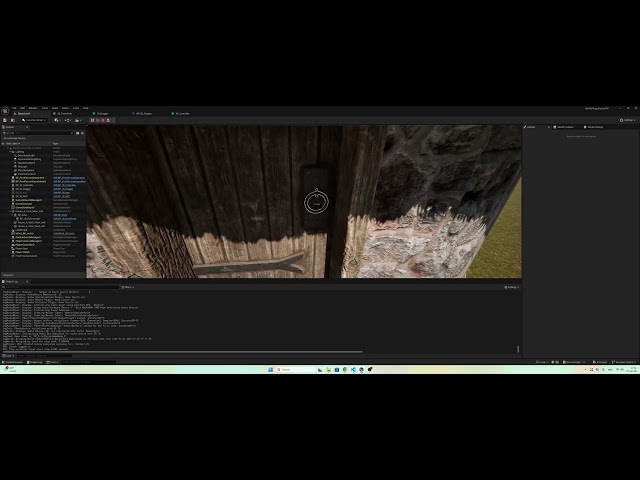Stop the play session with red button
This screenshot has height=480, width=640.
pos(103,120)
